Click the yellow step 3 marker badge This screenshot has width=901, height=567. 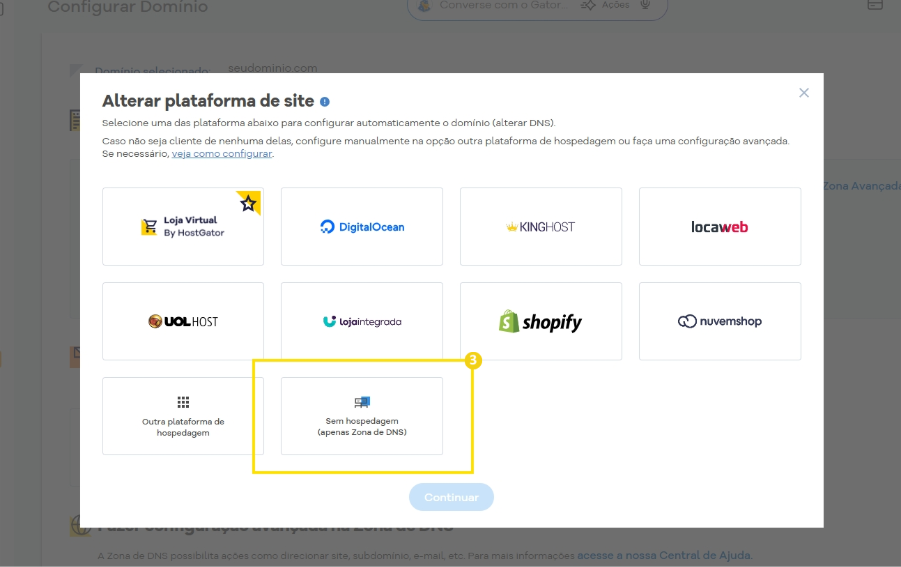(x=473, y=361)
